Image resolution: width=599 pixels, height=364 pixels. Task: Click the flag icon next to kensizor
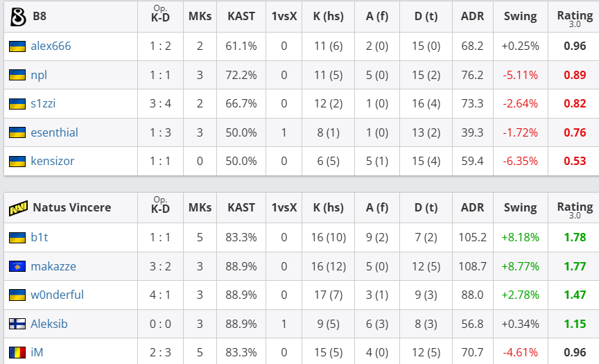(17, 161)
